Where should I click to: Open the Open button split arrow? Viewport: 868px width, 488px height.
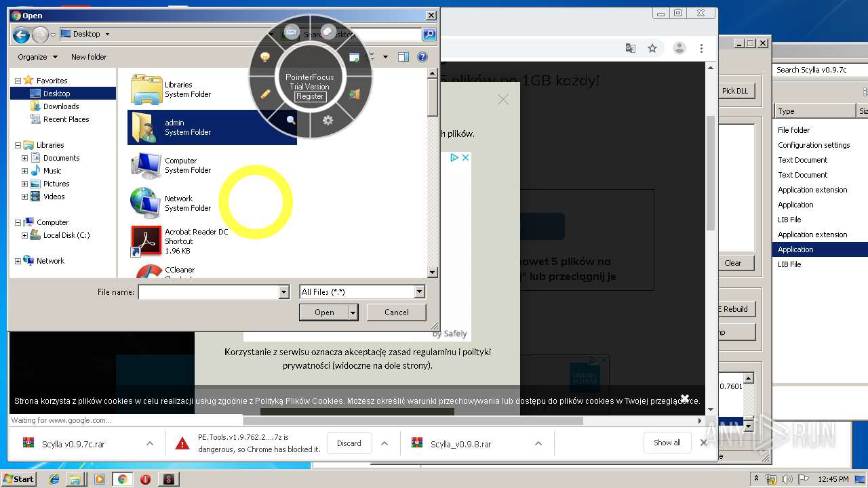353,312
